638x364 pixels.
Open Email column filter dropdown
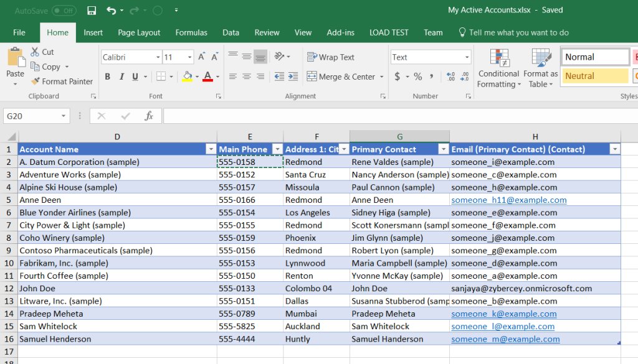coord(615,149)
